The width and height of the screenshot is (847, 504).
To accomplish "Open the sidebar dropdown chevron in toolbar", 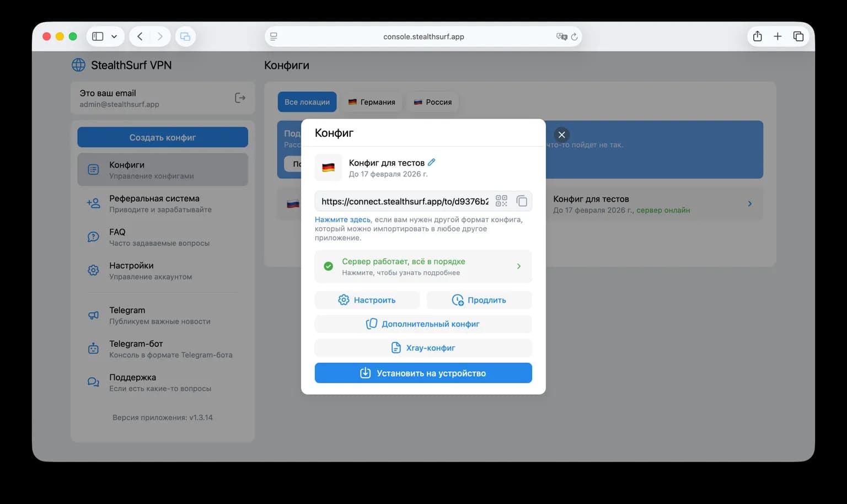I will point(114,36).
